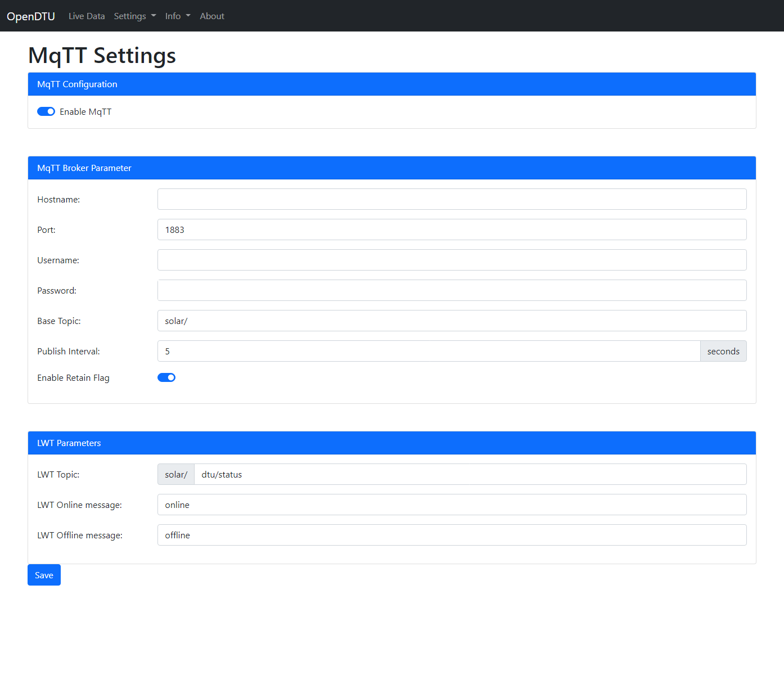Open the Settings dropdown in navbar

coord(134,16)
